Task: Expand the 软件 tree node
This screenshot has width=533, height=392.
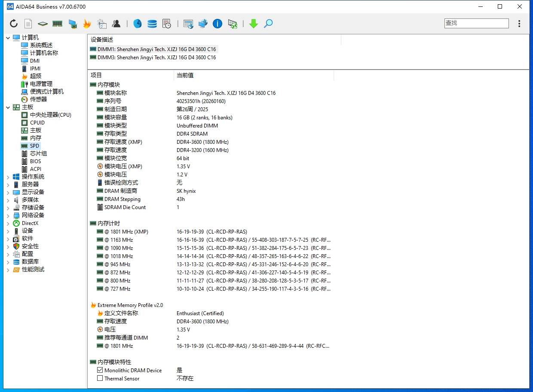Action: [8, 239]
